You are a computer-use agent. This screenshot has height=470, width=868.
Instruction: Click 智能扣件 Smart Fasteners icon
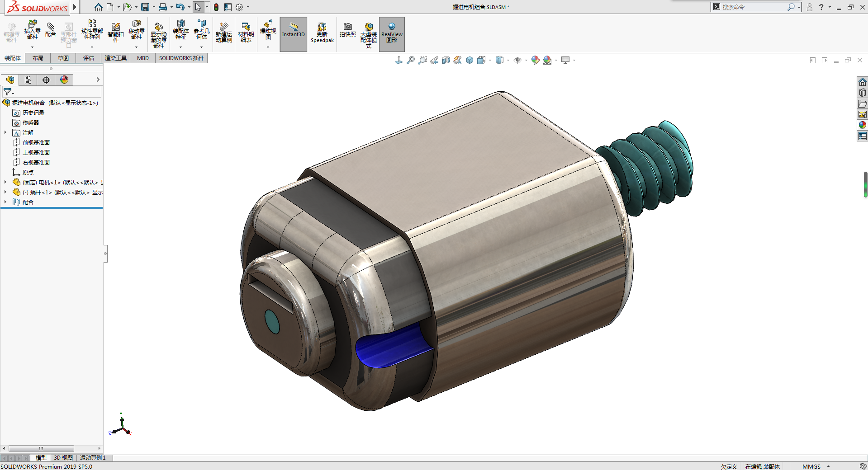[115, 32]
